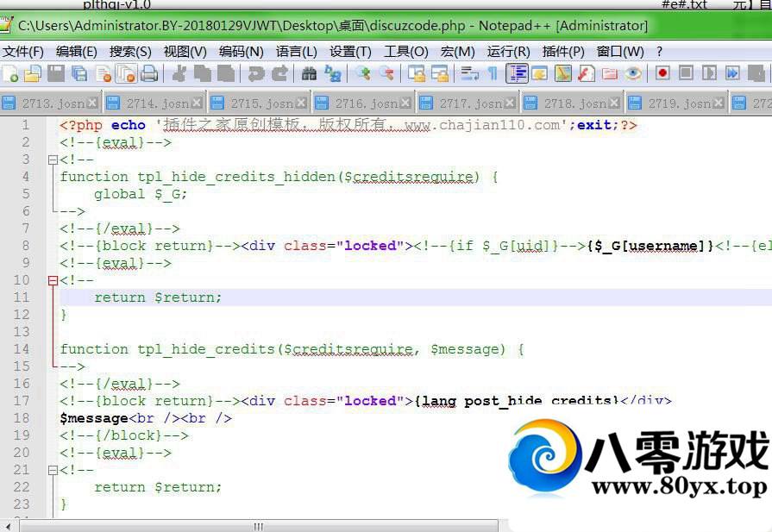772x532 pixels.
Task: Open the Replace dialog icon
Action: (x=333, y=74)
